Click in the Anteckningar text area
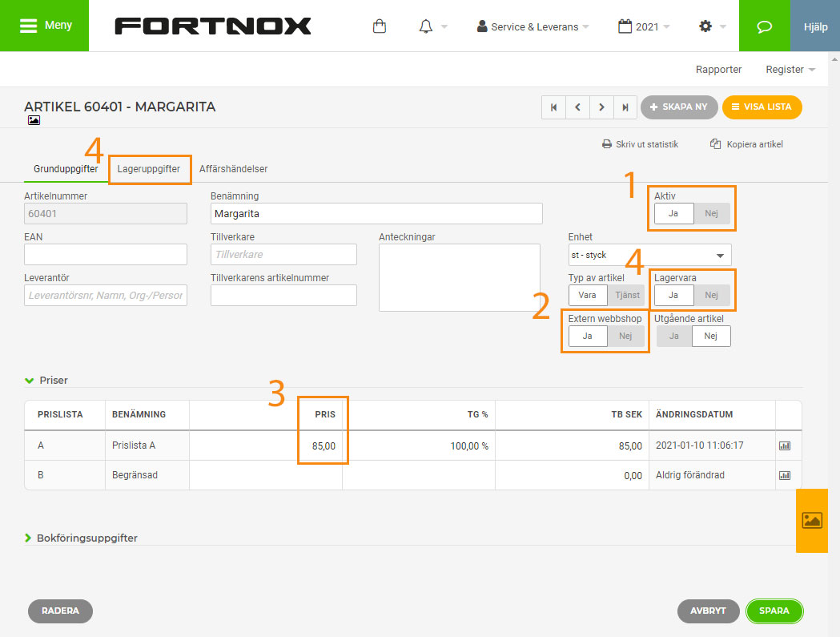Image resolution: width=840 pixels, height=637 pixels. point(459,277)
